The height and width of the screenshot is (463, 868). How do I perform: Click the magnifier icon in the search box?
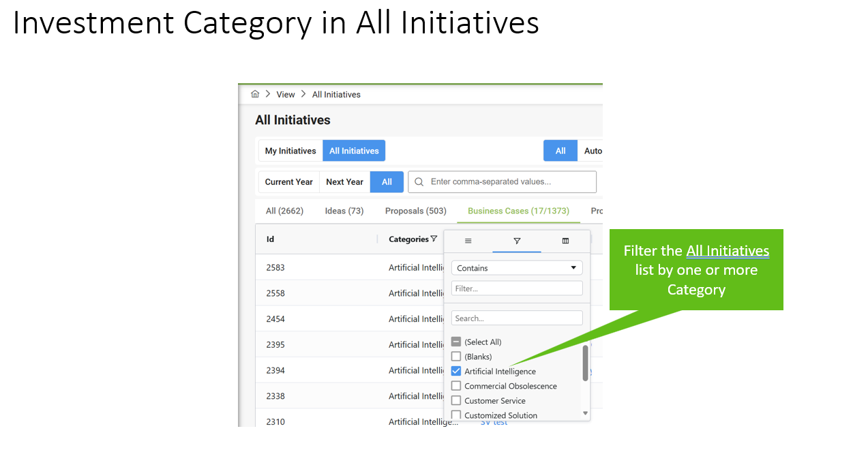[419, 182]
